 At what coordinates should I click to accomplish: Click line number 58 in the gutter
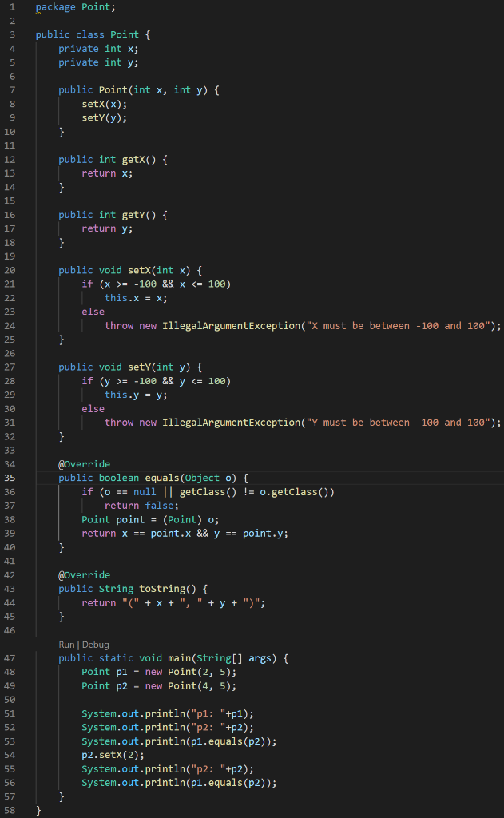pyautogui.click(x=10, y=811)
